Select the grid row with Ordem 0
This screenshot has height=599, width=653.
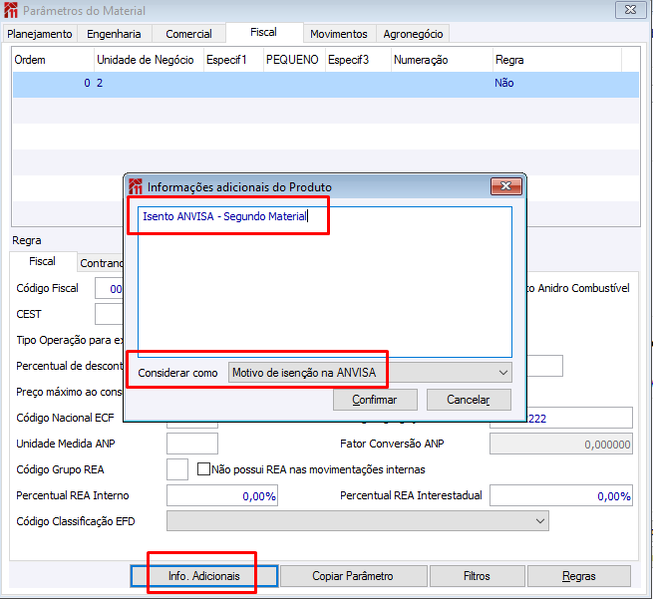point(326,85)
